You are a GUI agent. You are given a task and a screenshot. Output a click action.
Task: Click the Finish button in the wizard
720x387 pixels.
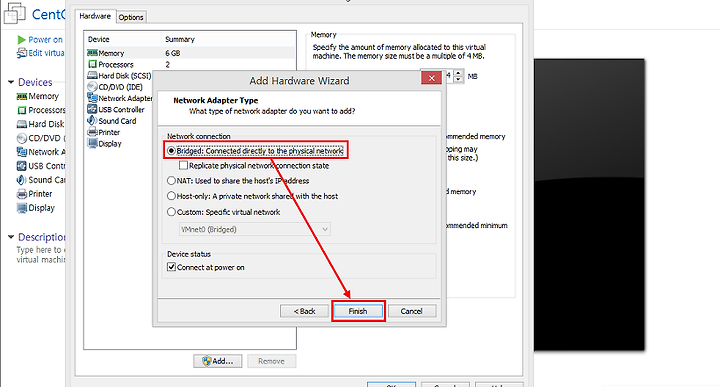pyautogui.click(x=358, y=311)
